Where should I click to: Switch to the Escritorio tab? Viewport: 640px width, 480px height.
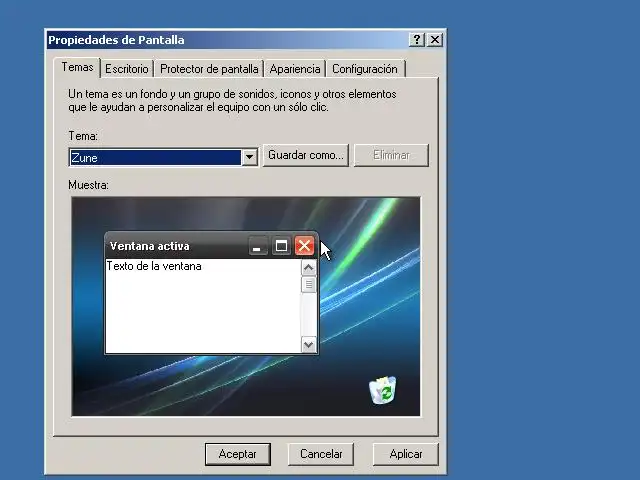[x=127, y=69]
